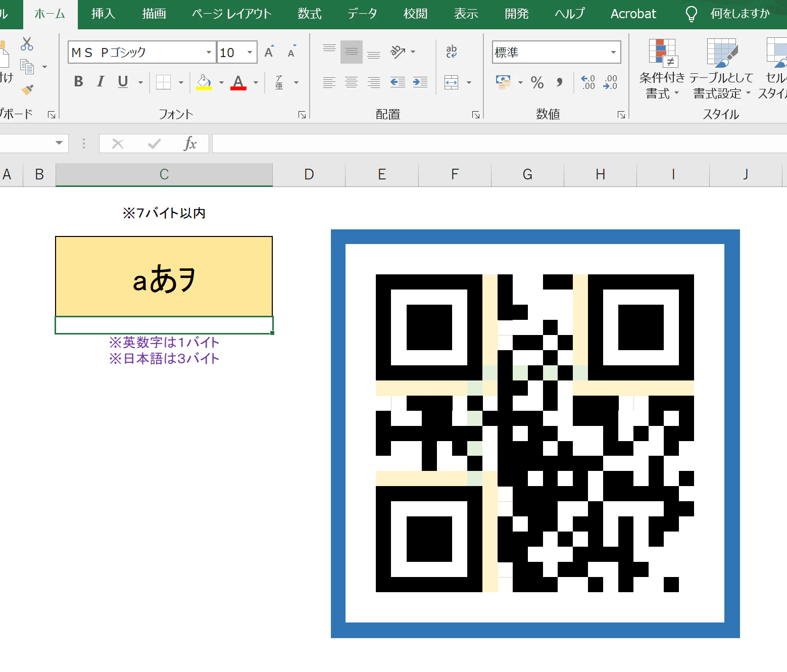
Task: Click テーブルとして書式設定 button
Action: 721,69
